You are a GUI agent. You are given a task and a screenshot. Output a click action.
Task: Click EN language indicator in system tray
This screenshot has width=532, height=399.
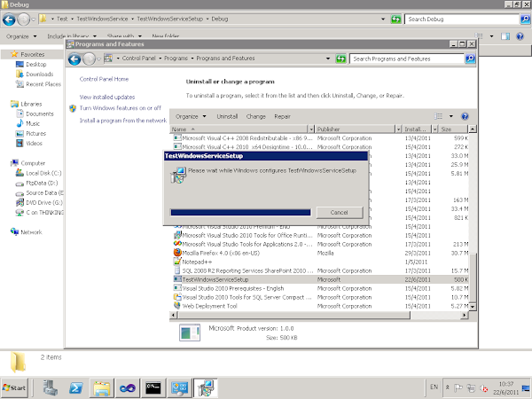434,387
